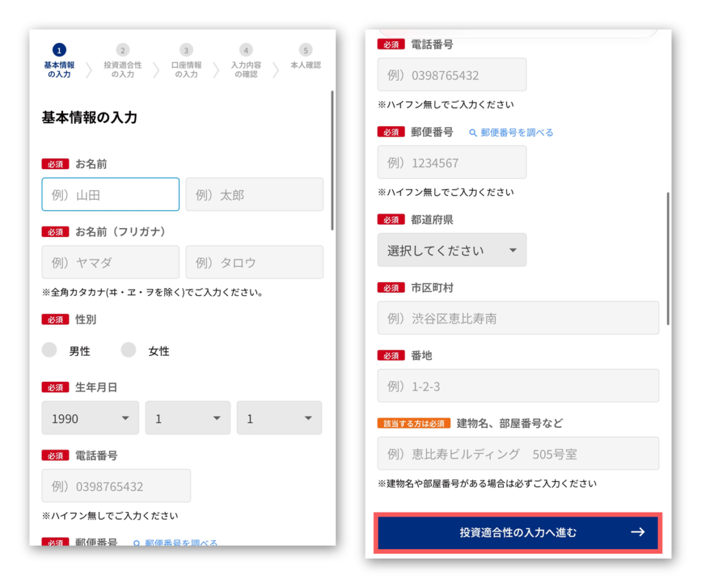This screenshot has width=701, height=588.
Task: Open the birth month dropdown
Action: pyautogui.click(x=188, y=418)
